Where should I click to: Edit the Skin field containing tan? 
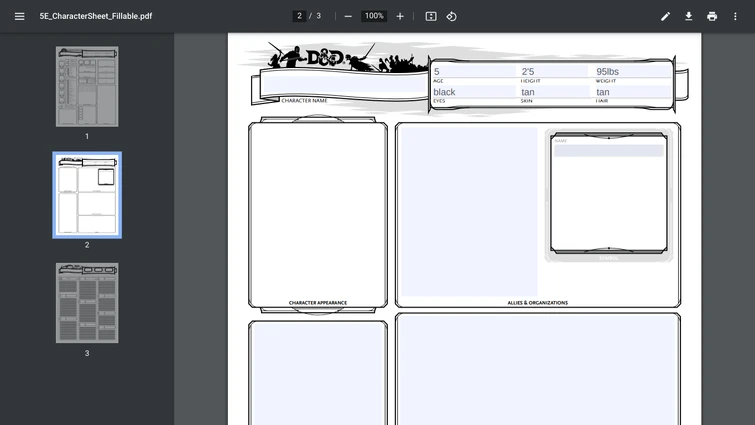point(554,91)
